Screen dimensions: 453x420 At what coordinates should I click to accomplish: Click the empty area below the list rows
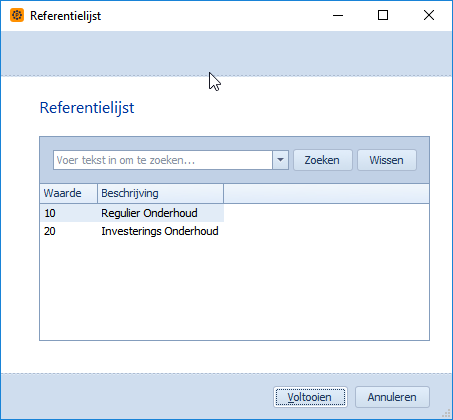tap(234, 290)
